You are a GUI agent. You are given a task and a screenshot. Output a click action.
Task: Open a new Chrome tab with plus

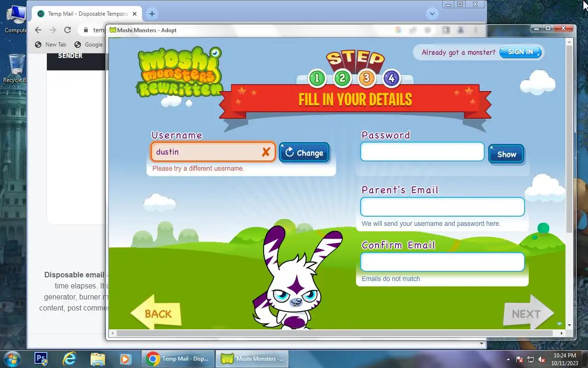pyautogui.click(x=152, y=14)
